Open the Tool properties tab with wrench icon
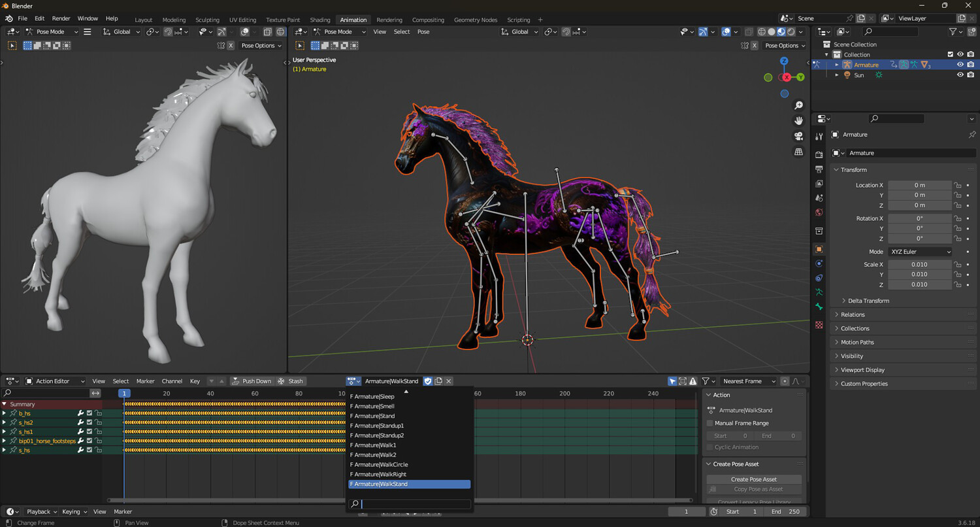This screenshot has height=527, width=980. [x=819, y=136]
